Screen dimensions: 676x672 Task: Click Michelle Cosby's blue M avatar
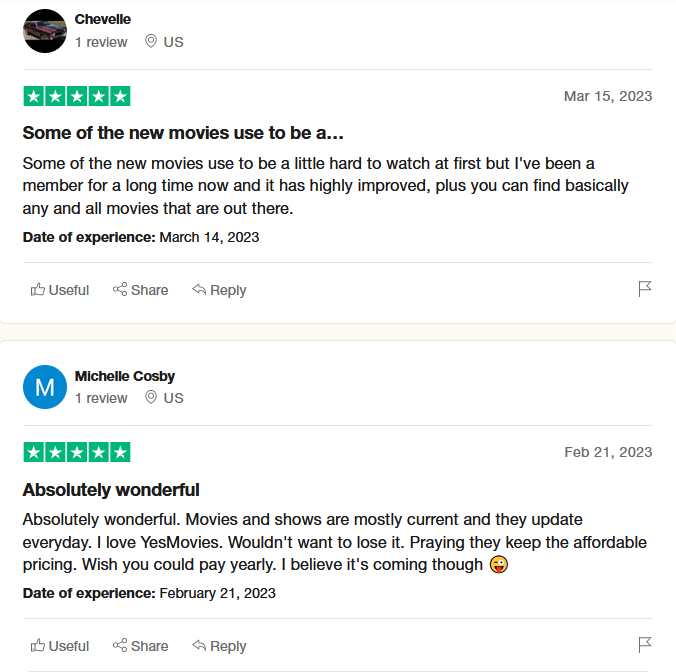[45, 387]
